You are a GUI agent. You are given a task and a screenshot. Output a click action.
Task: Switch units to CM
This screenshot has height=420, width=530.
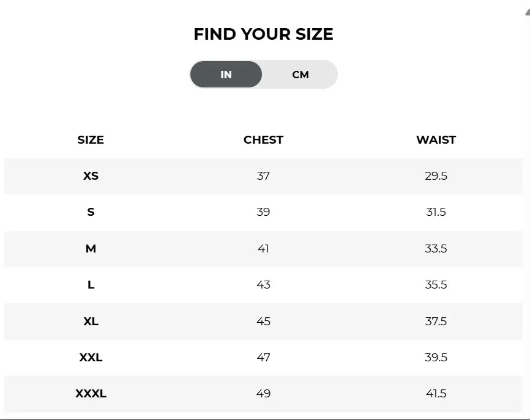(x=300, y=75)
